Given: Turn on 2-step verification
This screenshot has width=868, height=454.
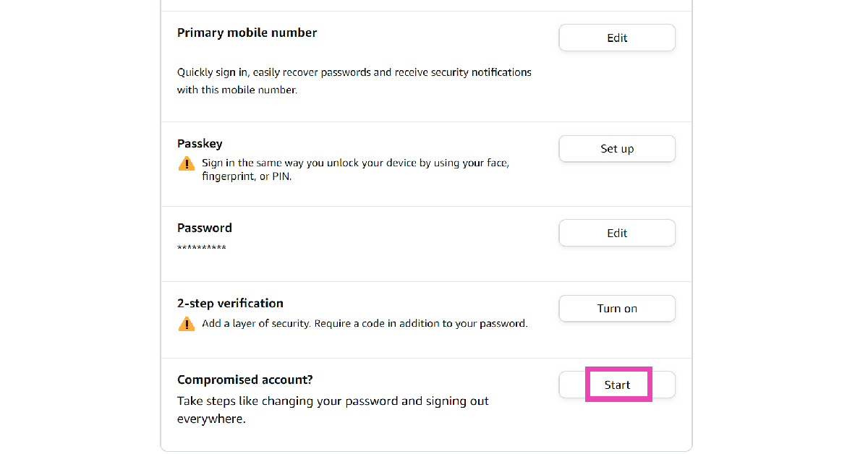Looking at the screenshot, I should tap(617, 308).
